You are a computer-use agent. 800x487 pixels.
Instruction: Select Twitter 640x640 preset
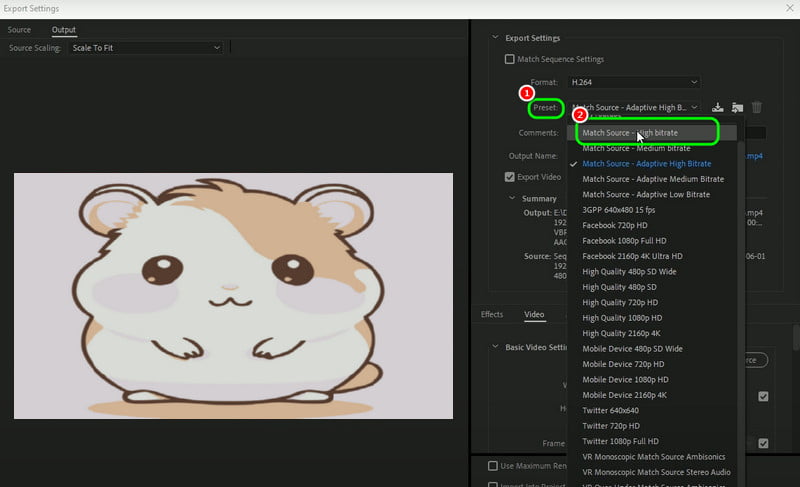pyautogui.click(x=652, y=411)
